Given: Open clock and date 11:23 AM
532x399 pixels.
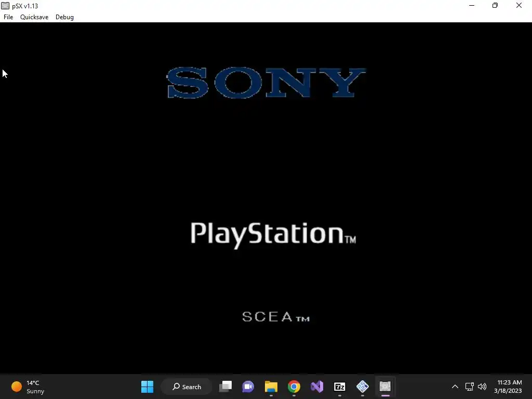Looking at the screenshot, I should tap(508, 387).
